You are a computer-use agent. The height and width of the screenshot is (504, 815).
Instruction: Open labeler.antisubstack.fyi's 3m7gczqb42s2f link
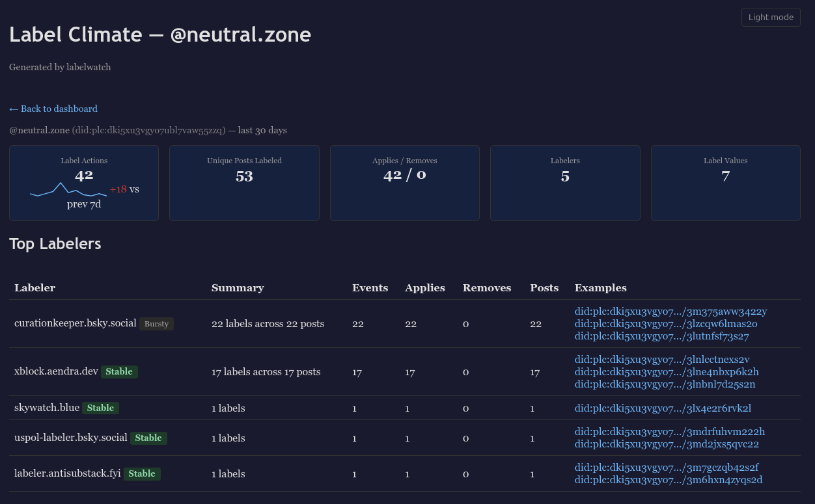pos(666,467)
